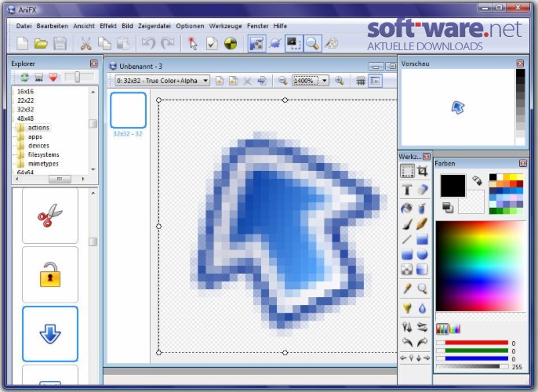Undo with the curved left arrow
The height and width of the screenshot is (392, 538).
pos(148,43)
